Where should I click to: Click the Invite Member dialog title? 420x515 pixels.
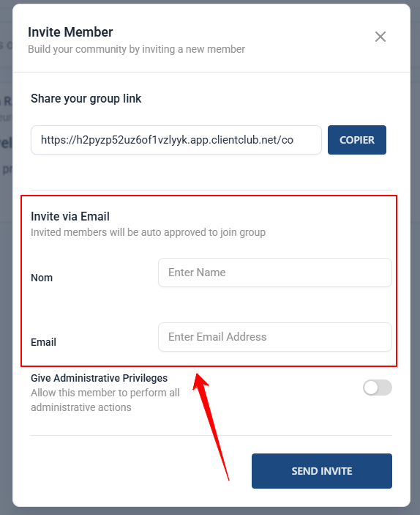point(70,32)
